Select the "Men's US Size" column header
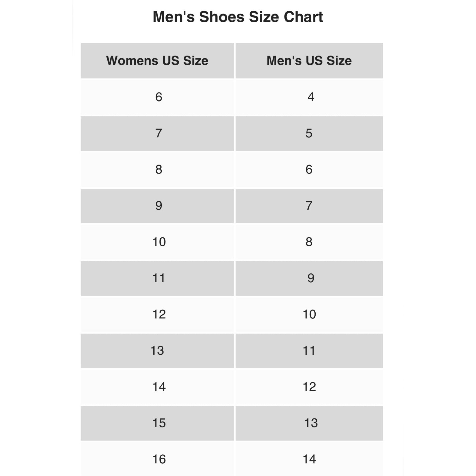476x476 pixels. pyautogui.click(x=309, y=61)
